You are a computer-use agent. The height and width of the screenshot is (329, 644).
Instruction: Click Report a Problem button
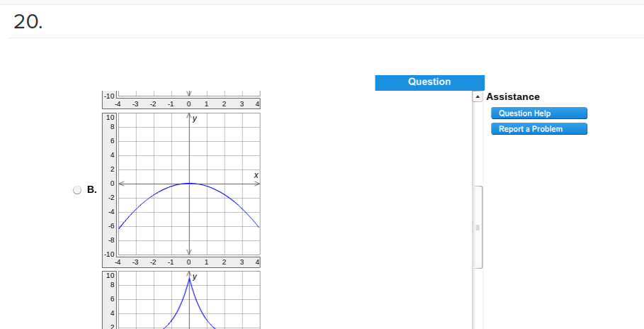coord(539,129)
